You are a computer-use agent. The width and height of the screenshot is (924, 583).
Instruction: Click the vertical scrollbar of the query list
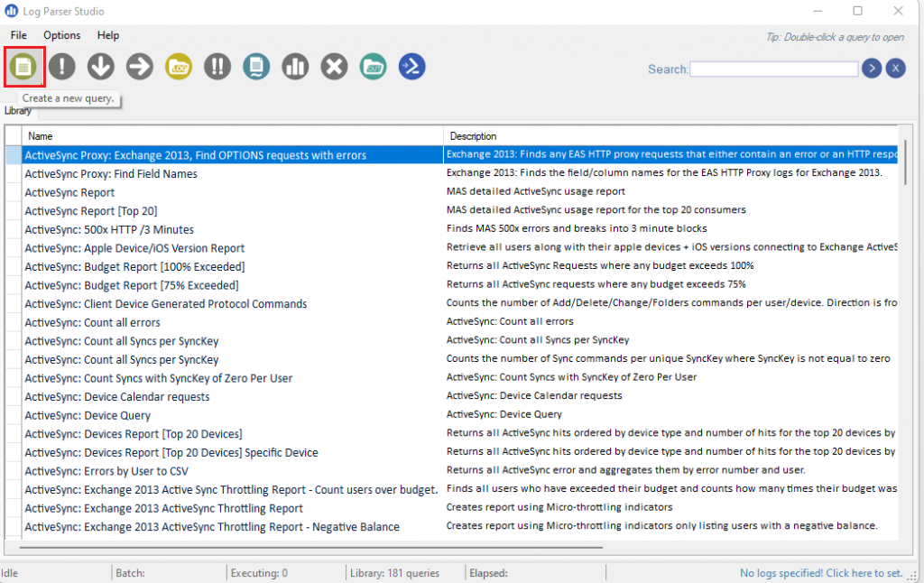click(x=905, y=162)
